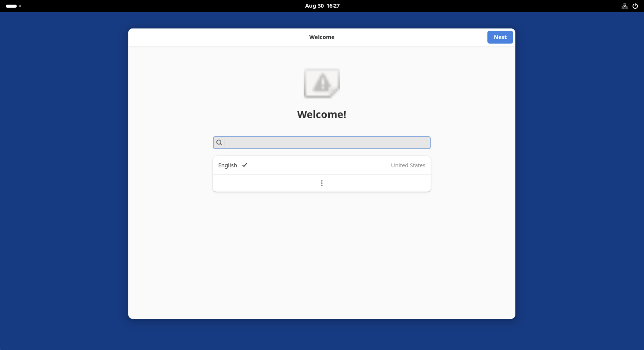Image resolution: width=644 pixels, height=350 pixels.
Task: Click the wired network unknown status icon
Action: point(624,6)
